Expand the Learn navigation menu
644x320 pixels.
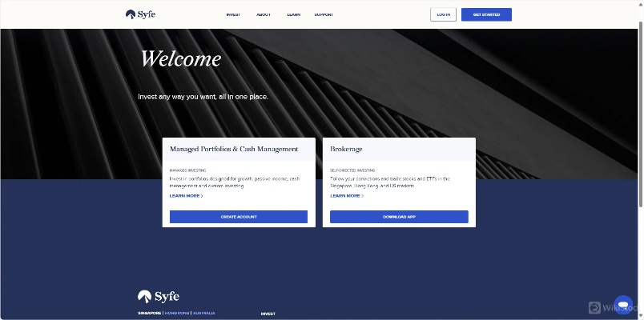(293, 14)
